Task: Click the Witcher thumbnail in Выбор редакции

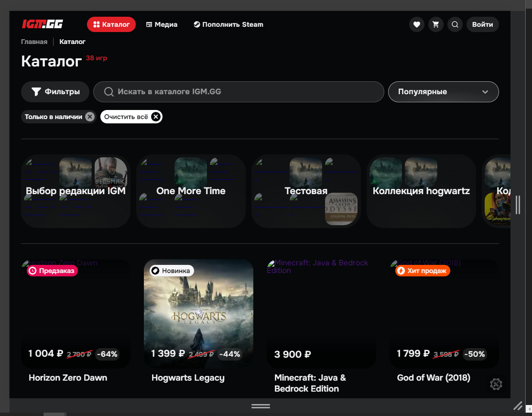Action: tap(110, 172)
